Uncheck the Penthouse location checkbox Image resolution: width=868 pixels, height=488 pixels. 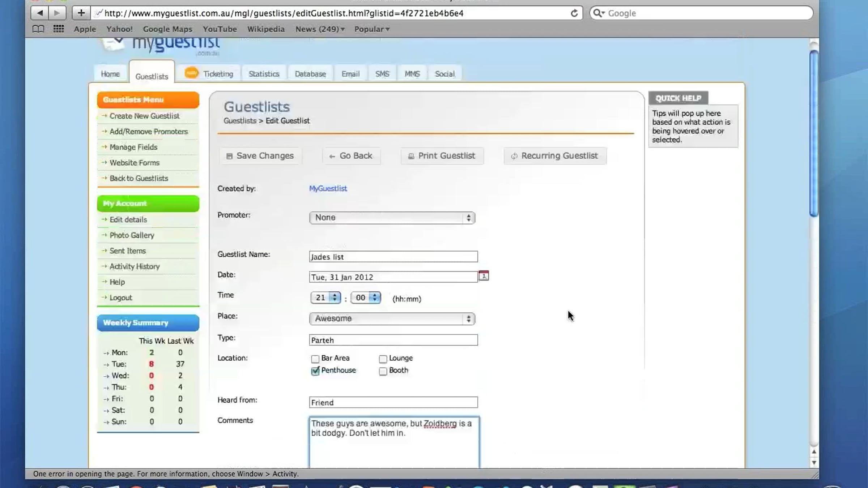click(x=315, y=371)
